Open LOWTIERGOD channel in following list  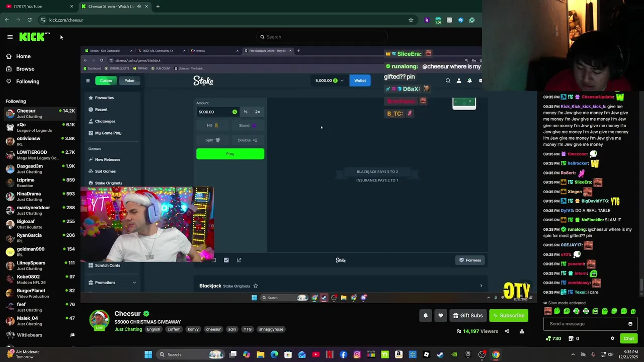click(x=39, y=155)
